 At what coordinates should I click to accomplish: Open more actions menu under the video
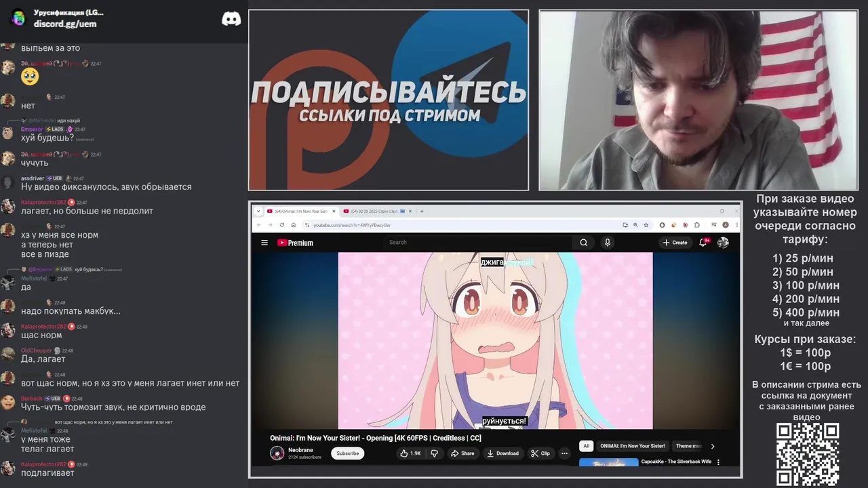564,453
